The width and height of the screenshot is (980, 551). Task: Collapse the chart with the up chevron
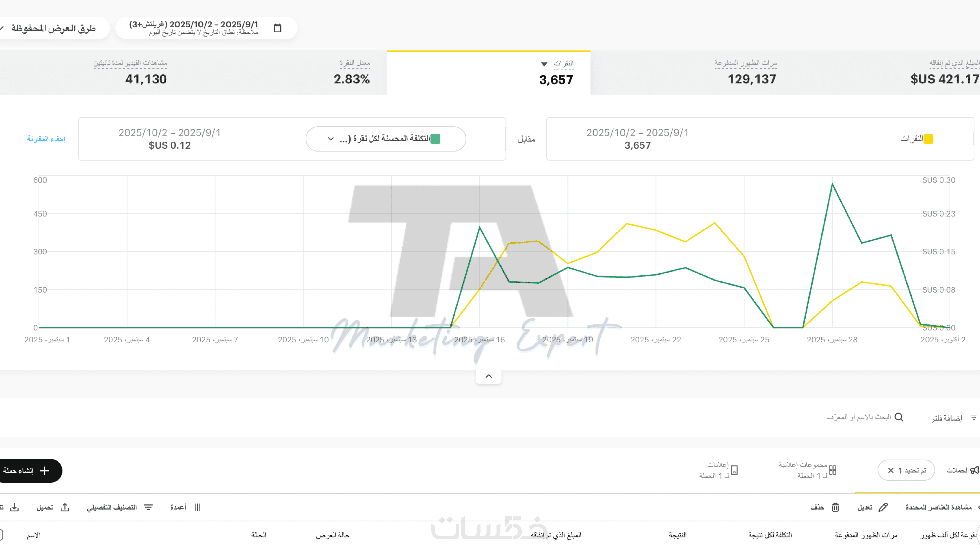489,376
